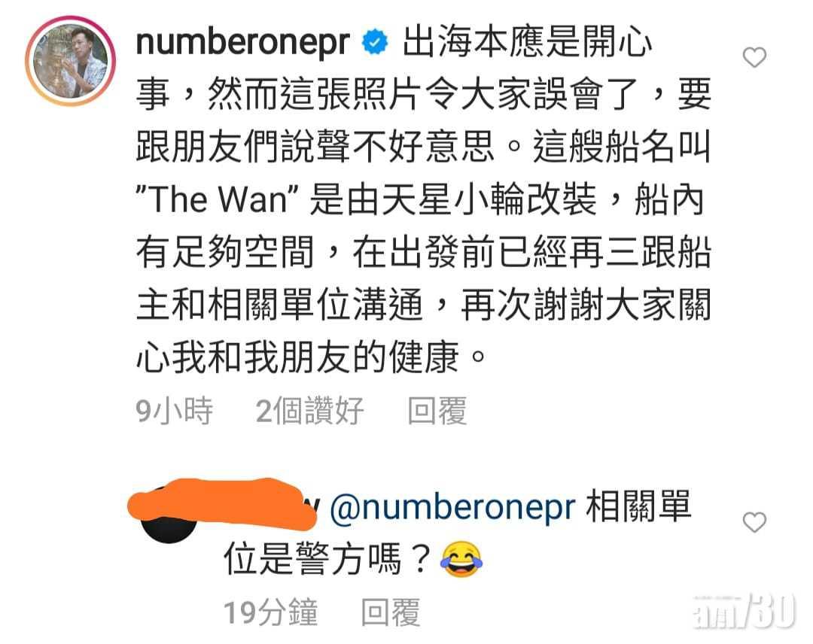Screen dimensions: 813x644
Task: View who liked via 2個讚好
Action: pyautogui.click(x=309, y=411)
